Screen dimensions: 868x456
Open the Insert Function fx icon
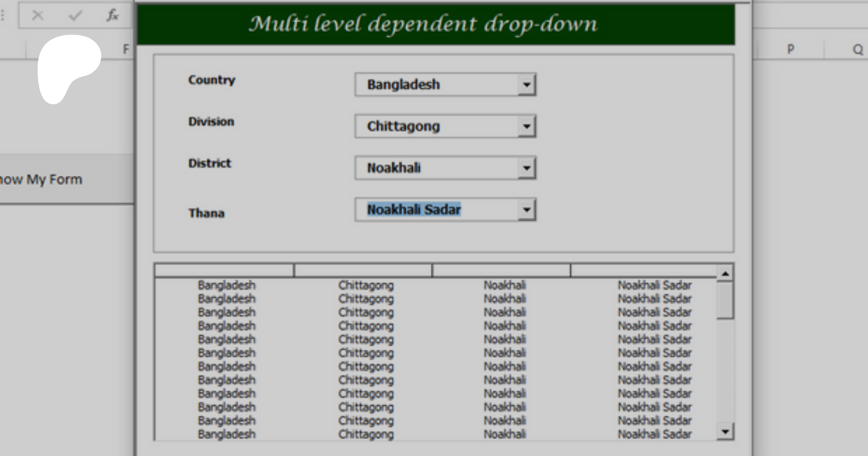[112, 16]
